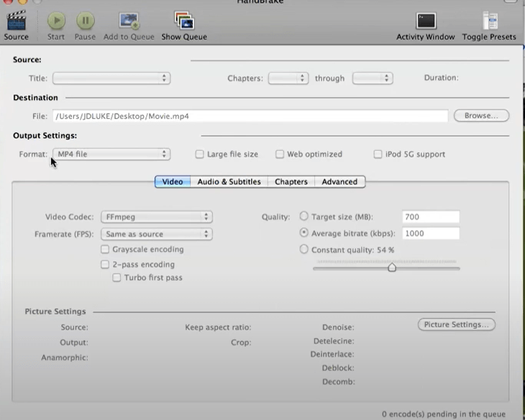Switch to the Advanced tab

(339, 181)
